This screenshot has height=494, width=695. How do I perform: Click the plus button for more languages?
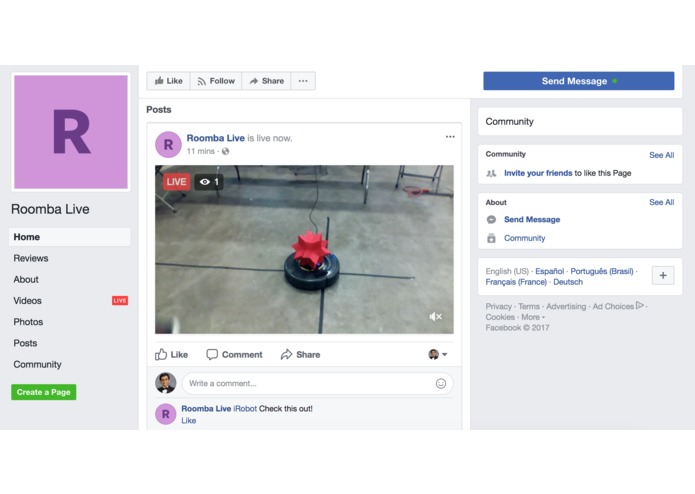tap(663, 275)
